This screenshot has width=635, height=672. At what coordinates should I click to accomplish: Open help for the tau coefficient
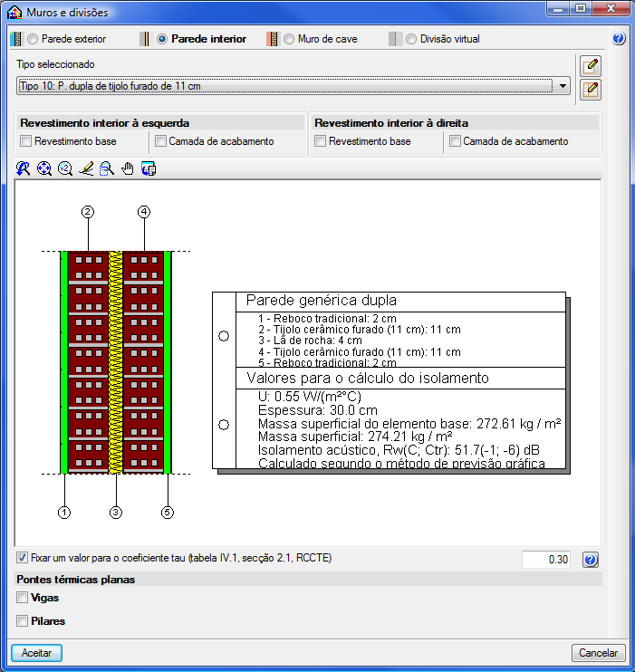591,560
